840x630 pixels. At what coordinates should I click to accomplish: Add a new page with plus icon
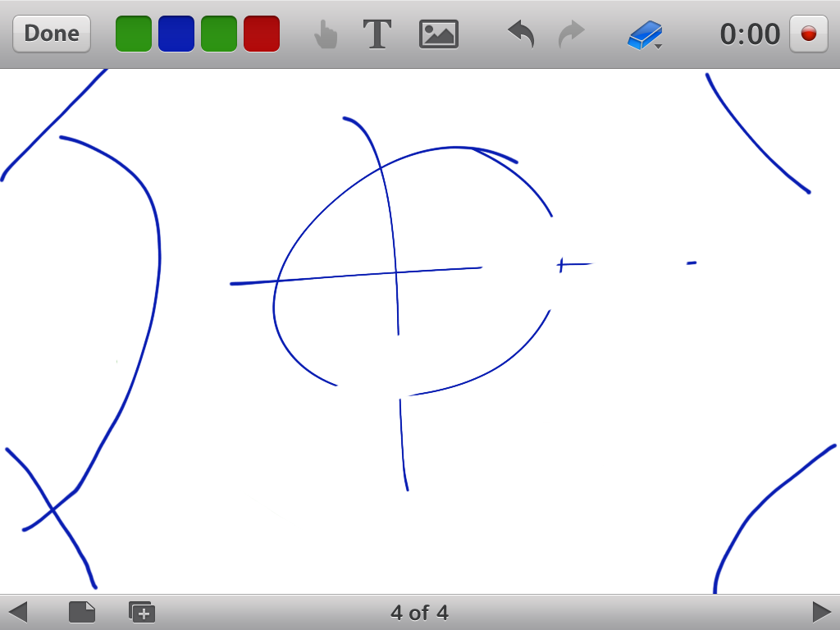click(142, 612)
